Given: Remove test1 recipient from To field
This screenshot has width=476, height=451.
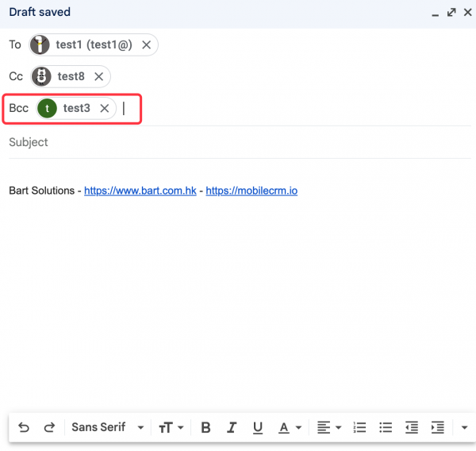Looking at the screenshot, I should 146,45.
